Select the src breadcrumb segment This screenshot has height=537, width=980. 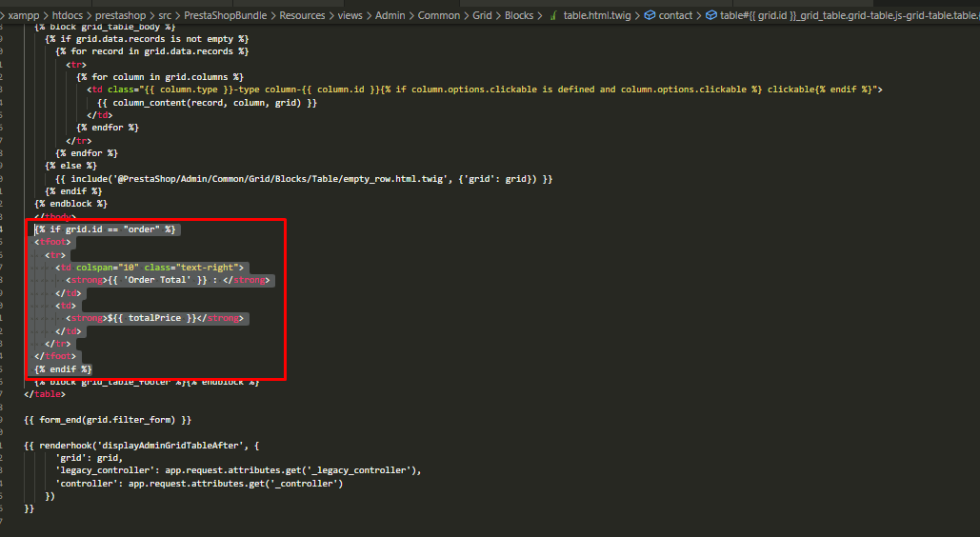click(165, 15)
